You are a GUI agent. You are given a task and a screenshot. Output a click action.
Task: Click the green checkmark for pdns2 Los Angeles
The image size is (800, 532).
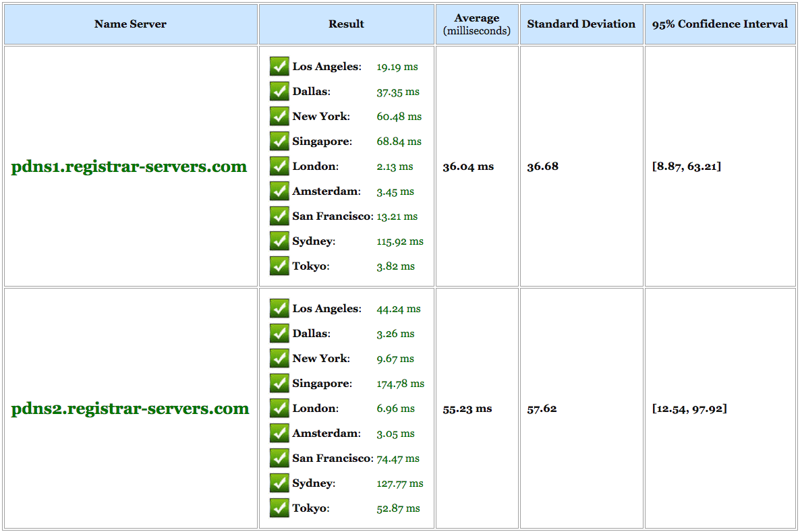click(x=279, y=309)
